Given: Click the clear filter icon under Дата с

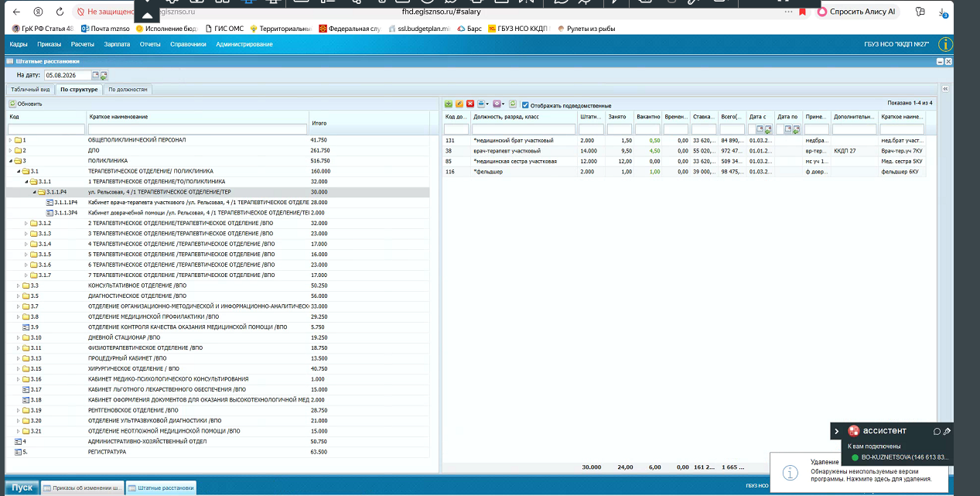Looking at the screenshot, I should (x=767, y=129).
